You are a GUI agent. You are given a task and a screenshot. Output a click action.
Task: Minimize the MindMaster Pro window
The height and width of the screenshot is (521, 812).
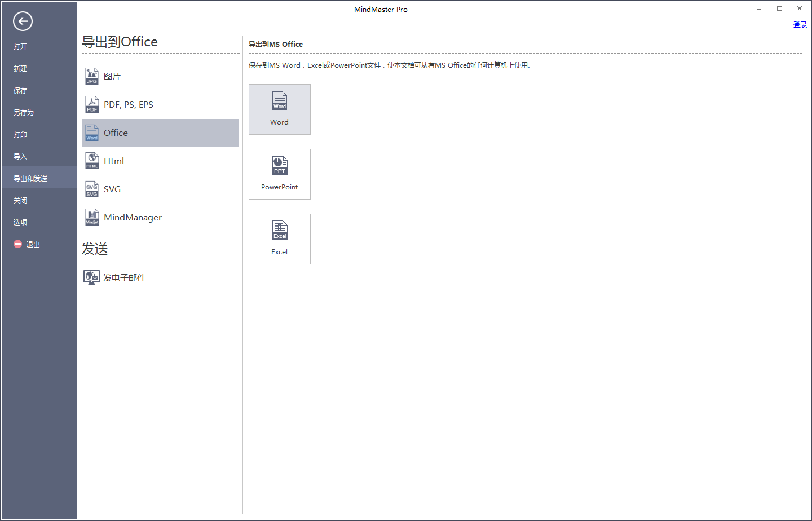coord(759,9)
